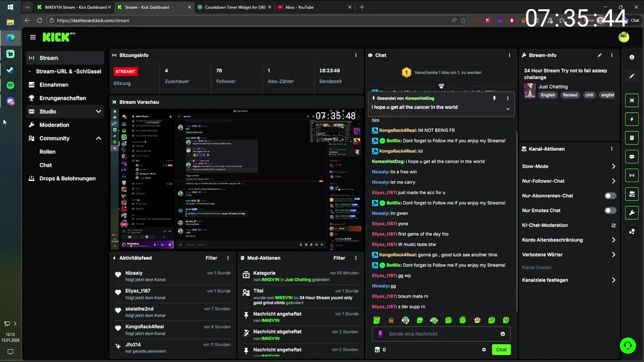Click the green support headset button
The height and width of the screenshot is (362, 644).
tap(627, 345)
